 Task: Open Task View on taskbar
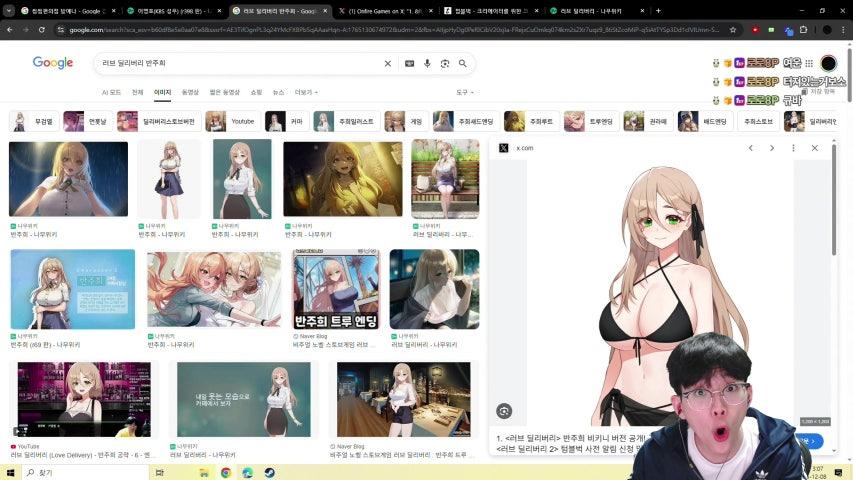pos(159,472)
